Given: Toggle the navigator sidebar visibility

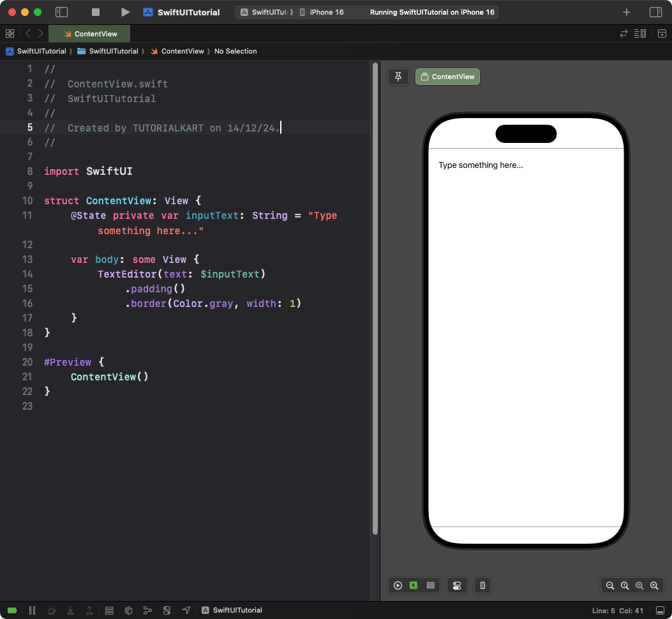Looking at the screenshot, I should tap(61, 11).
